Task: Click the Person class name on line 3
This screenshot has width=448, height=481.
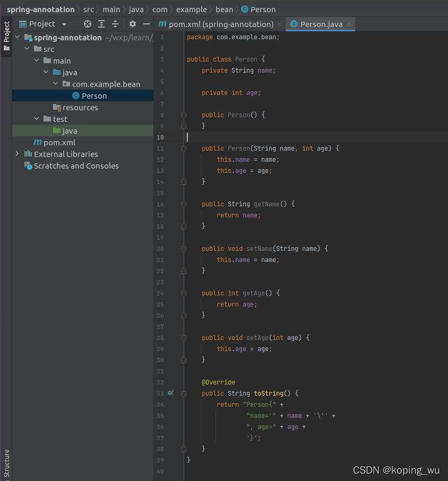Action: click(x=246, y=59)
